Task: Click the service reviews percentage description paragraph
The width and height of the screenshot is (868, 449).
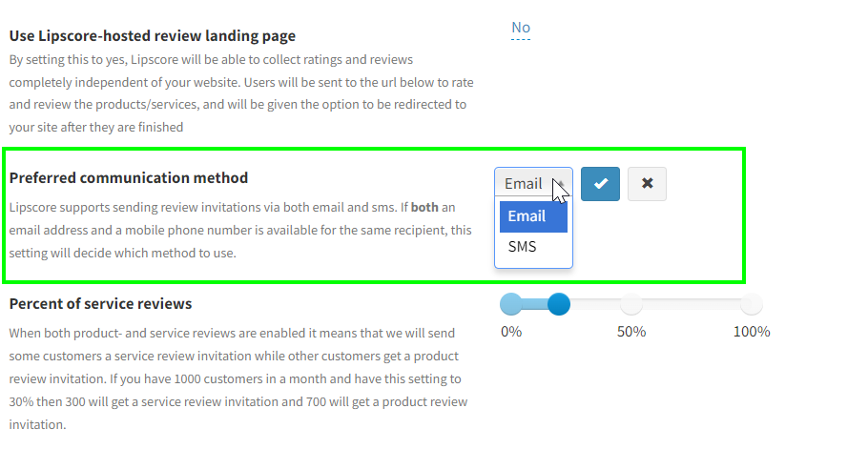Action: click(x=238, y=378)
